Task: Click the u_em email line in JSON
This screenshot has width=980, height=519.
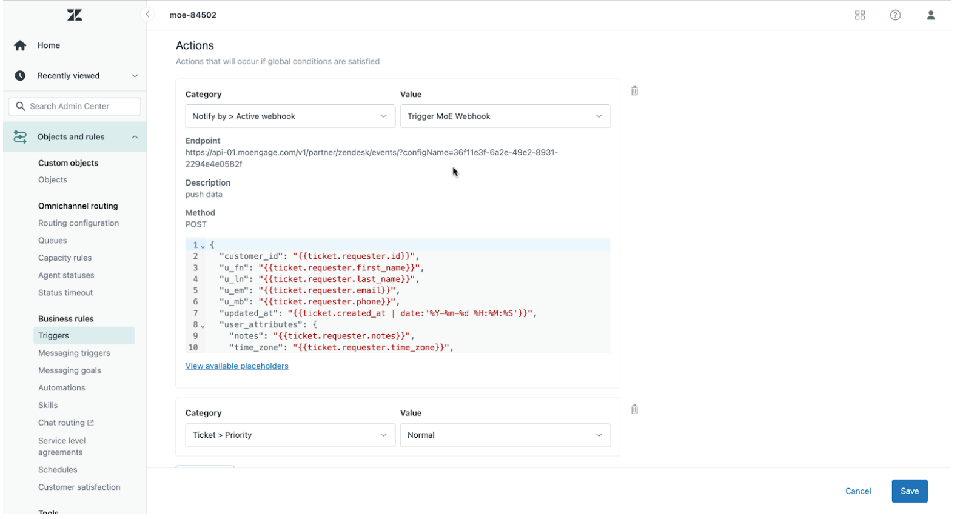Action: coord(309,290)
